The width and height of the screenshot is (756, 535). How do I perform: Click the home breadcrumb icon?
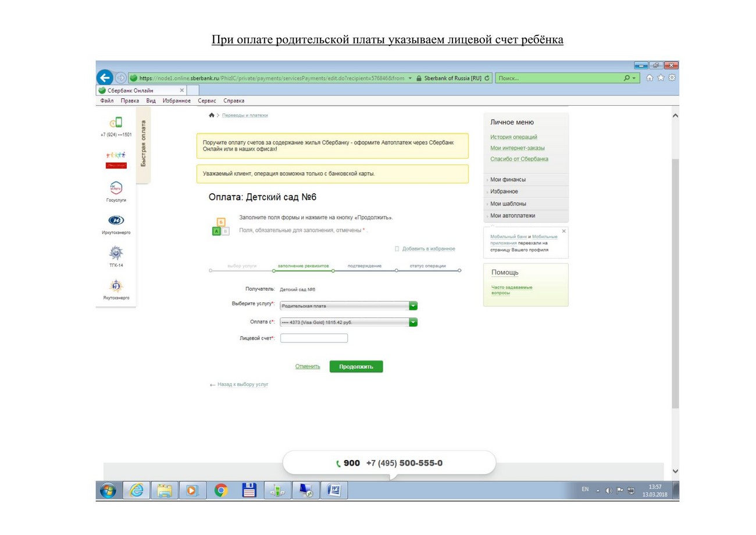click(x=212, y=115)
